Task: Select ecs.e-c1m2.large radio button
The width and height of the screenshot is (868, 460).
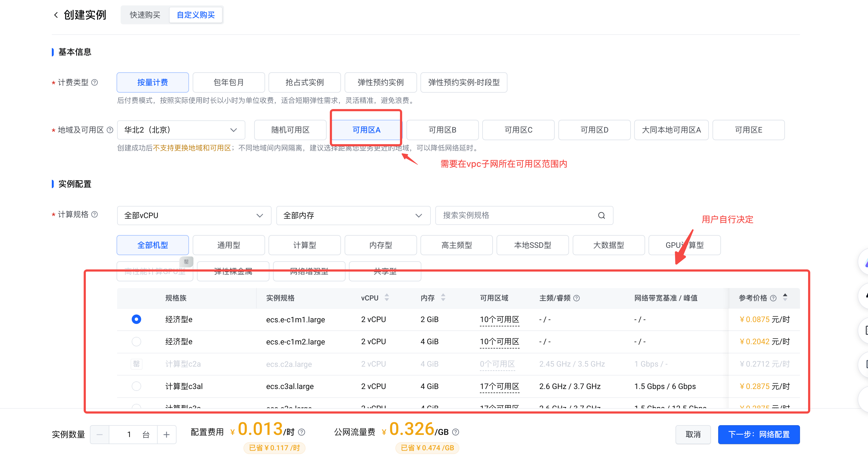Action: coord(136,341)
